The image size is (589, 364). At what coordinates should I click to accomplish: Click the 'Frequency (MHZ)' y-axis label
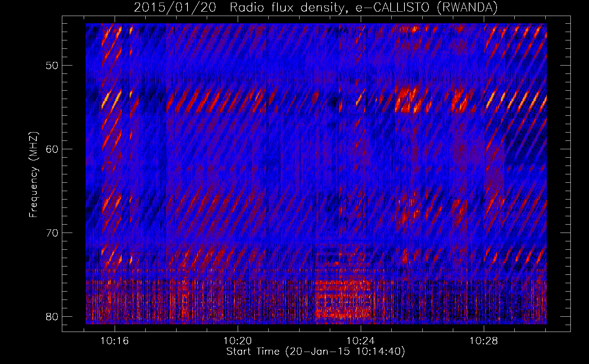coord(33,175)
